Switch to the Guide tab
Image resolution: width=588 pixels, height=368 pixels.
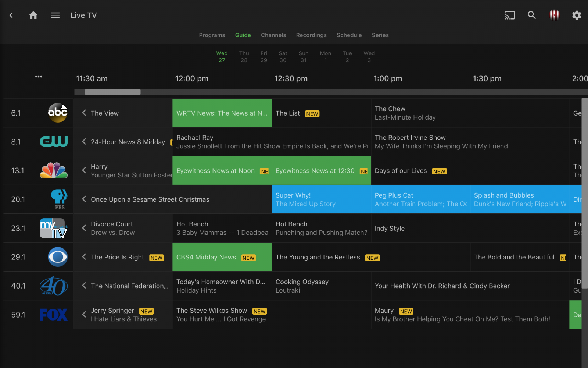click(243, 35)
